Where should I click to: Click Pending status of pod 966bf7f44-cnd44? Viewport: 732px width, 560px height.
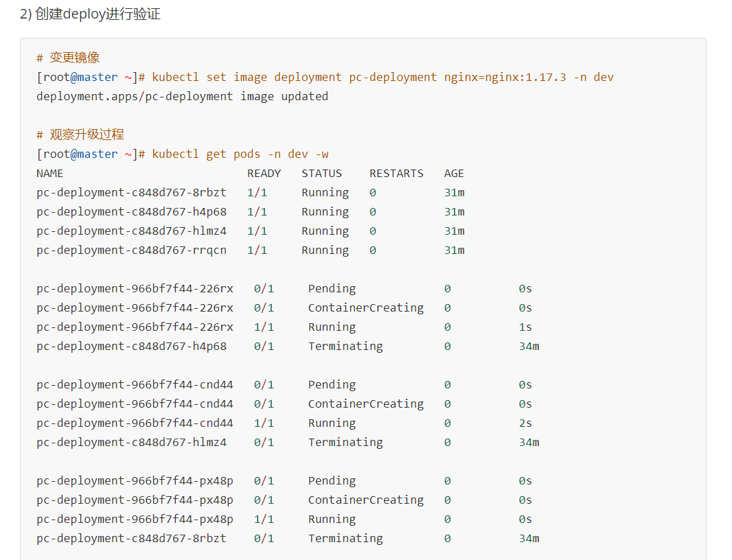point(332,385)
